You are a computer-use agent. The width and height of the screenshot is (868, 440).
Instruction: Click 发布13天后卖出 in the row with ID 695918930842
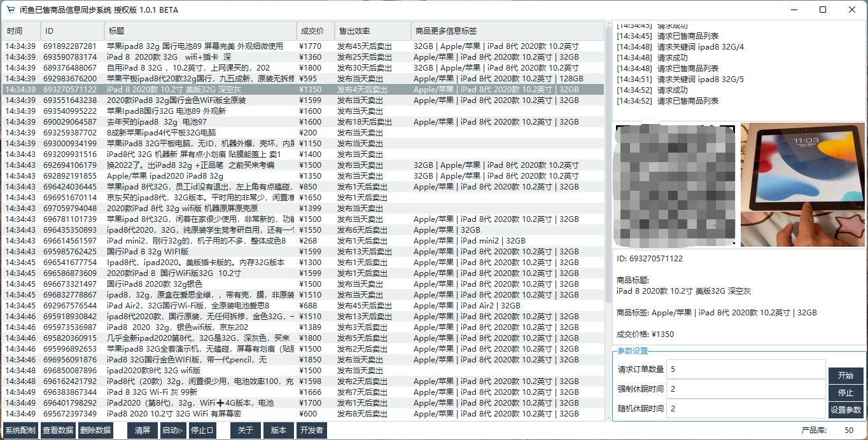365,316
